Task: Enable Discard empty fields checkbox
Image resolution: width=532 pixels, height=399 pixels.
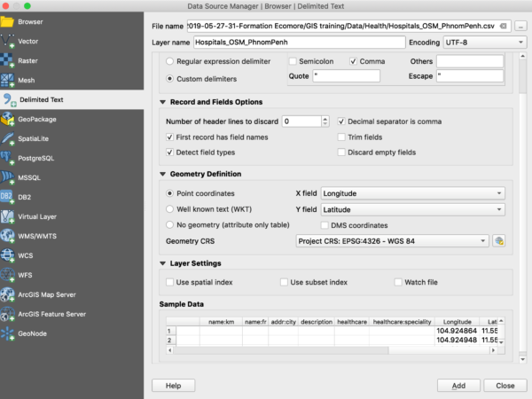Action: 341,153
